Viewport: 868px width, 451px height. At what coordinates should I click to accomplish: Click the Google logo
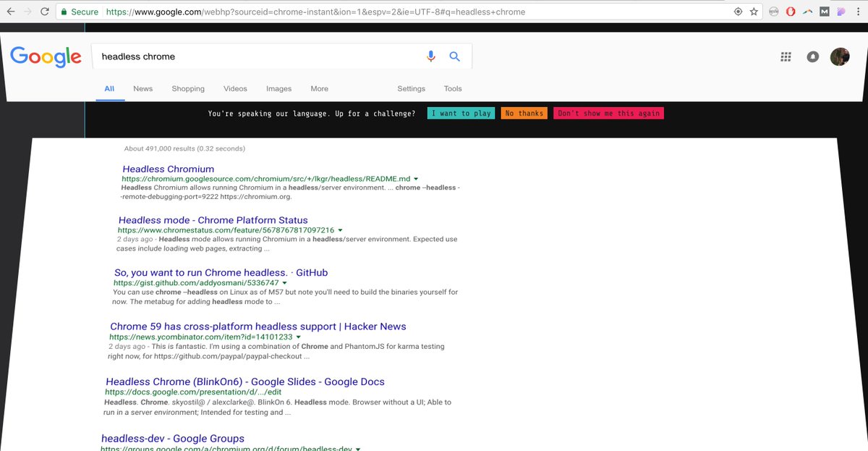pyautogui.click(x=46, y=56)
